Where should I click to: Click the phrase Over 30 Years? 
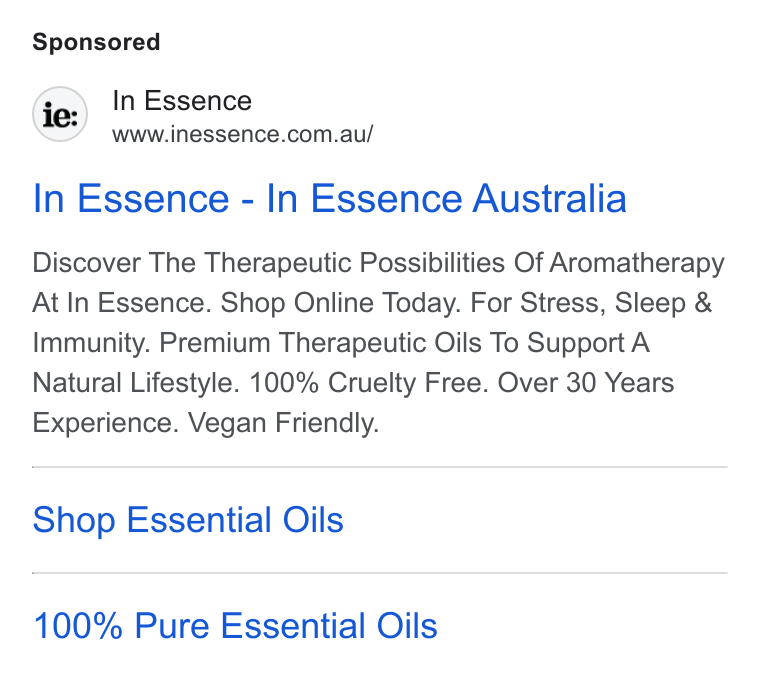point(586,383)
